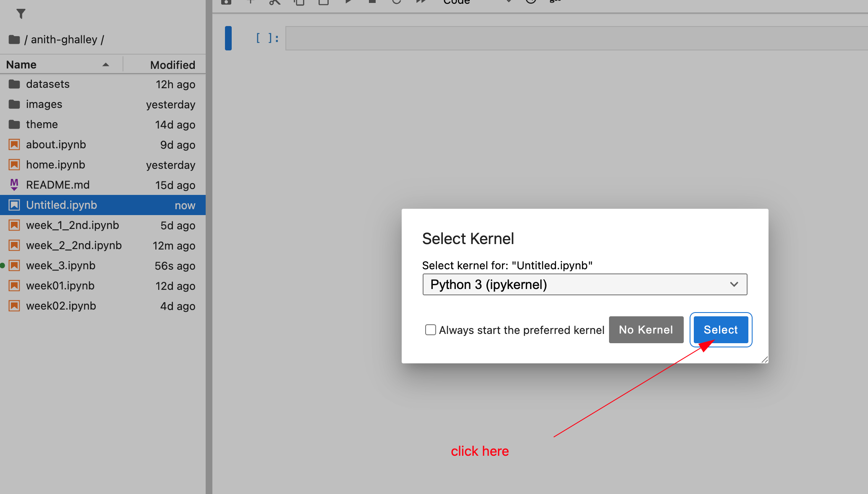Click the dropdown chevron in kernel selector

734,284
